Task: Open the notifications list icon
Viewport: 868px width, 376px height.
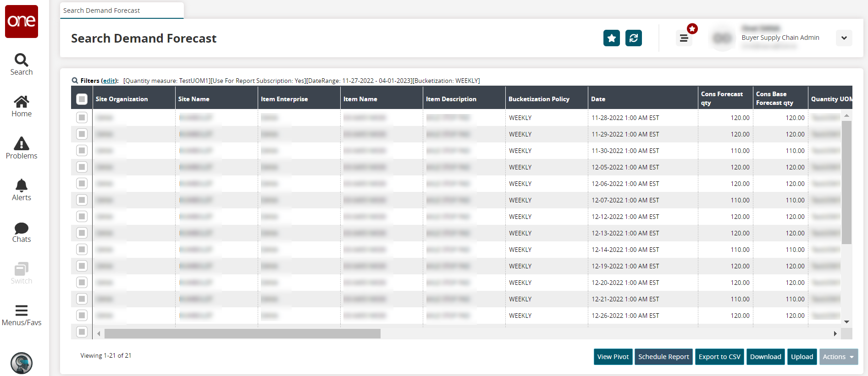Action: [x=684, y=38]
